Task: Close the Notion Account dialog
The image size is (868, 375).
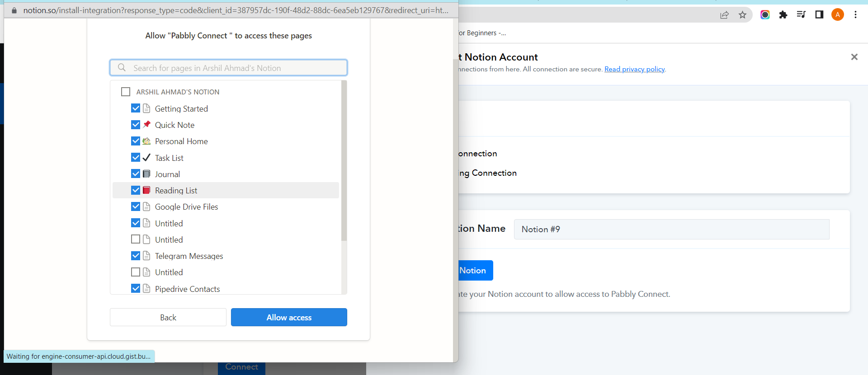Action: click(854, 57)
